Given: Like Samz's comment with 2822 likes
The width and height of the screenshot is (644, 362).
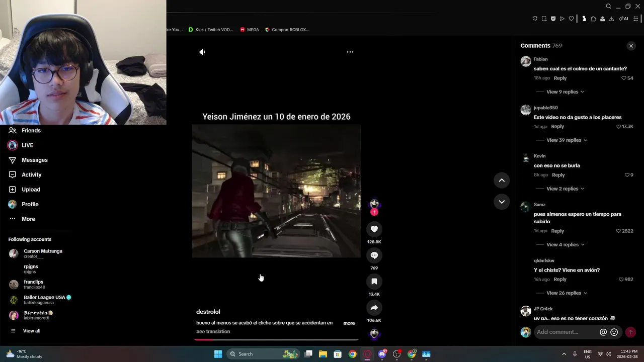Looking at the screenshot, I should pyautogui.click(x=618, y=231).
